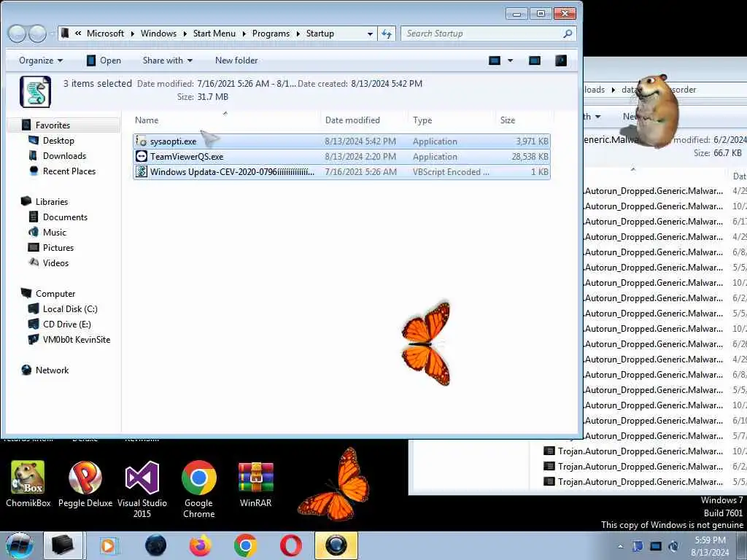The image size is (747, 560).
Task: Open the Share with dropdown
Action: click(167, 61)
